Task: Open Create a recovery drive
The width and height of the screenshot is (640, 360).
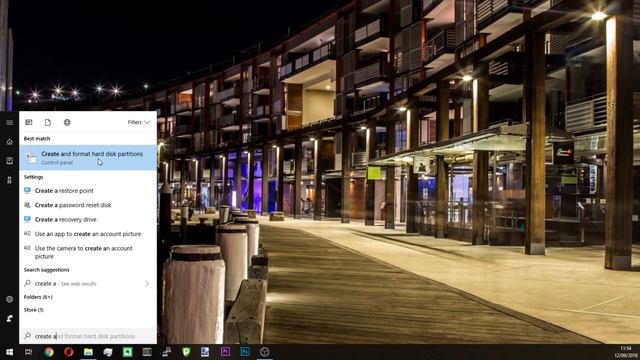Action: pyautogui.click(x=88, y=219)
